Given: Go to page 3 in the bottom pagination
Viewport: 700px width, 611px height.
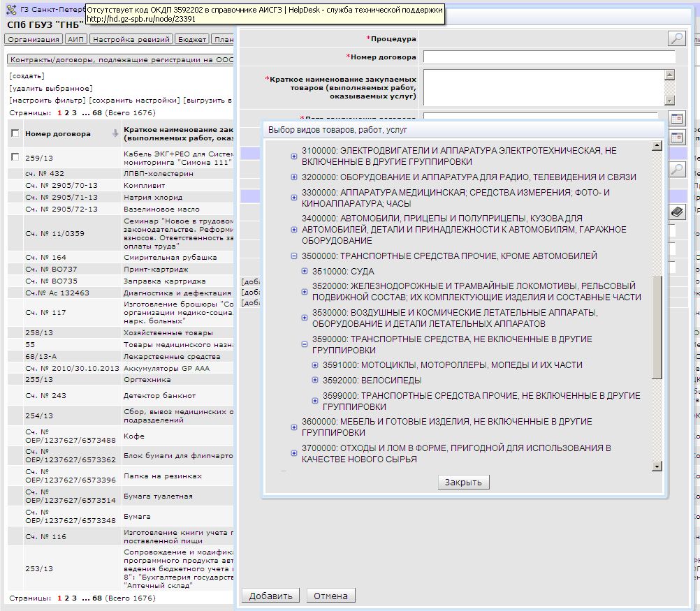Looking at the screenshot, I should [74, 598].
